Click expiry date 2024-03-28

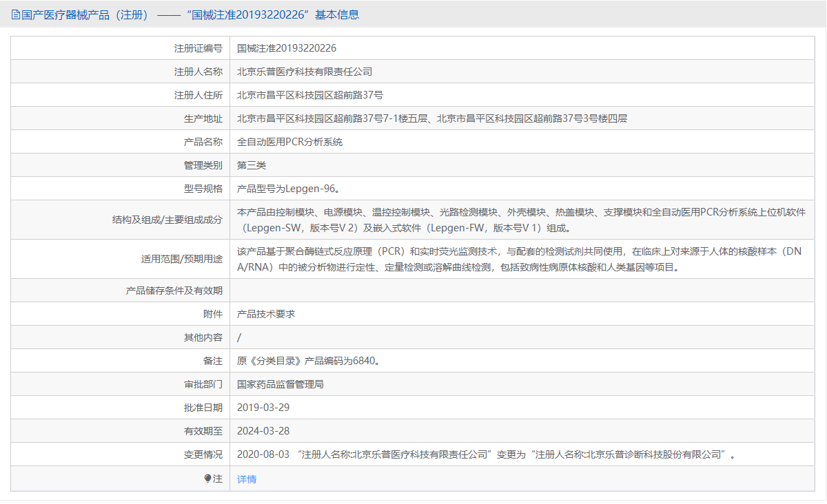point(263,431)
